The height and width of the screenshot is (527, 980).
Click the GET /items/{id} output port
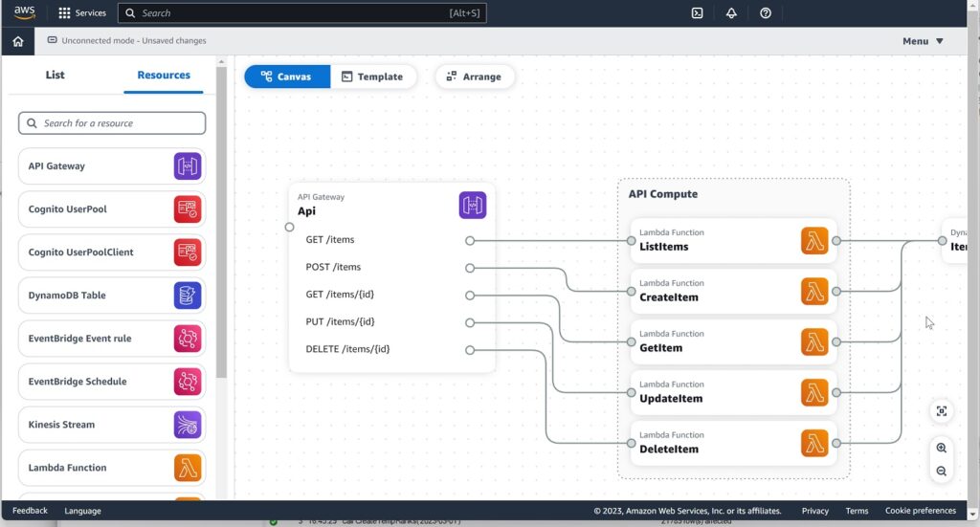469,296
